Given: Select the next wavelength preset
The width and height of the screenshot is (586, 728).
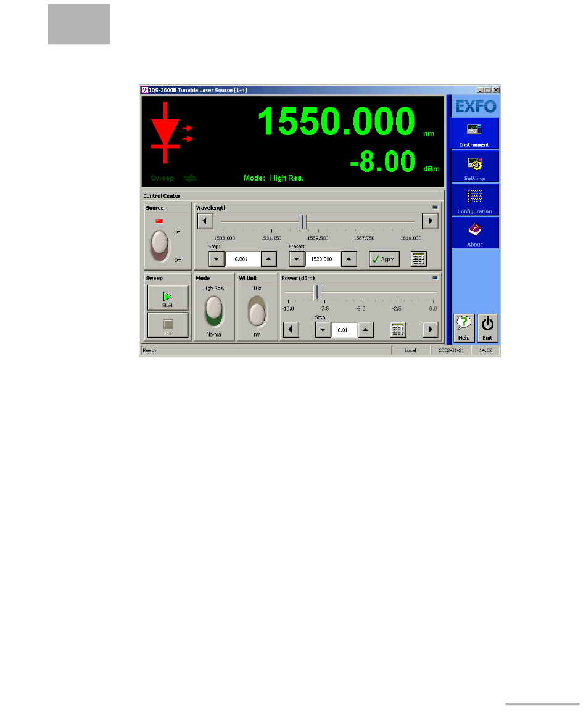Looking at the screenshot, I should point(349,259).
